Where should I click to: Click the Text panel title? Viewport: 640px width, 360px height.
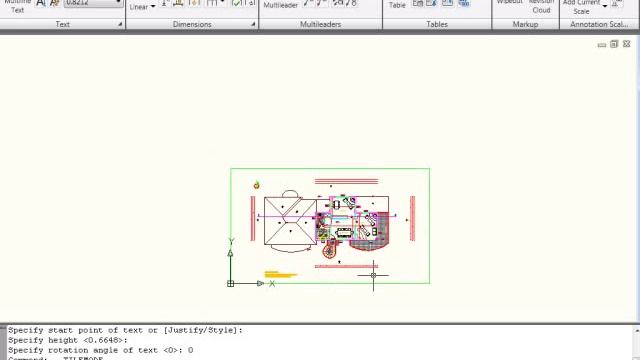(62, 24)
